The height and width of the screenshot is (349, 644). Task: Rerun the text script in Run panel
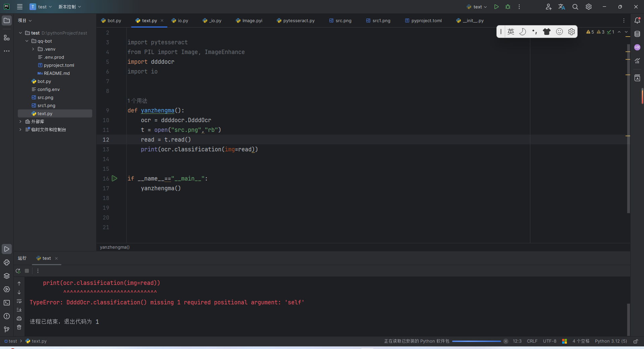pyautogui.click(x=18, y=271)
